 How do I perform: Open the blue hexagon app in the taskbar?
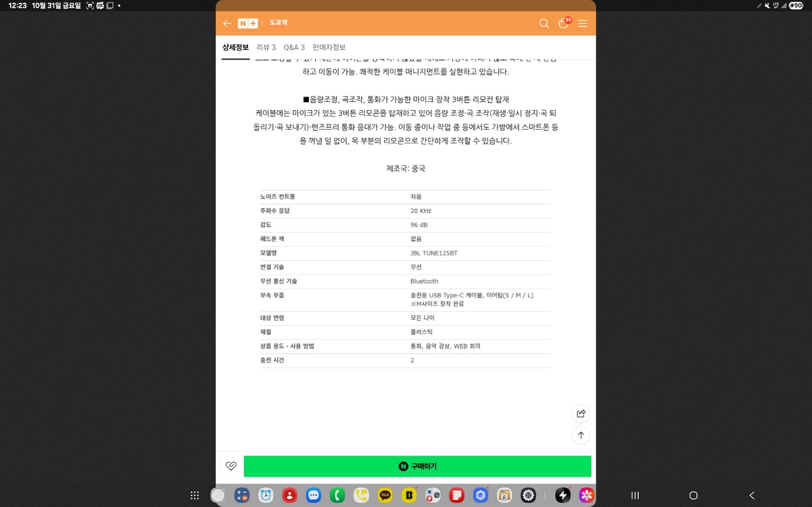pyautogui.click(x=481, y=496)
